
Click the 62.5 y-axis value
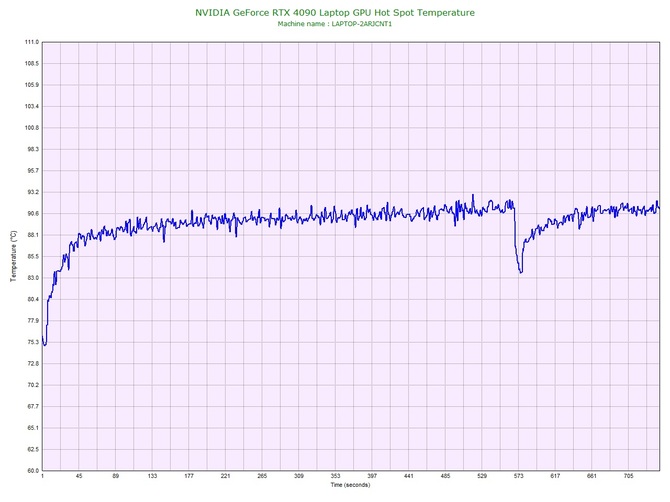click(x=33, y=449)
